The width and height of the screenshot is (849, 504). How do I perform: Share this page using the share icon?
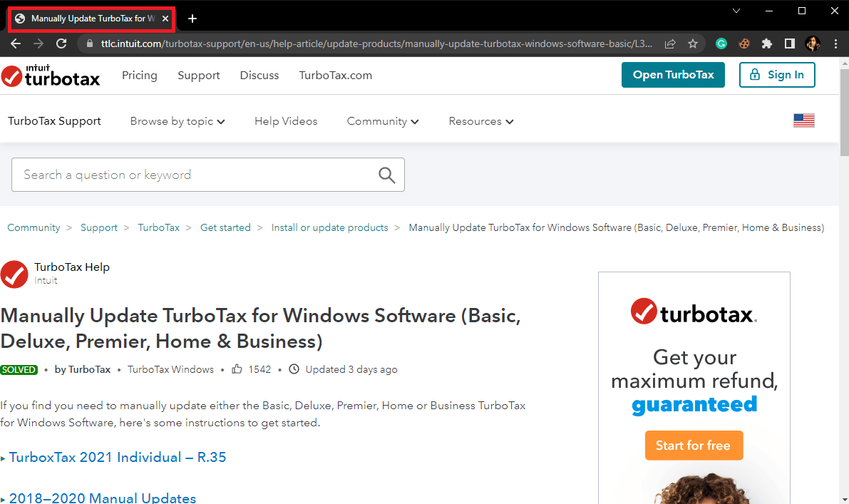(x=670, y=44)
